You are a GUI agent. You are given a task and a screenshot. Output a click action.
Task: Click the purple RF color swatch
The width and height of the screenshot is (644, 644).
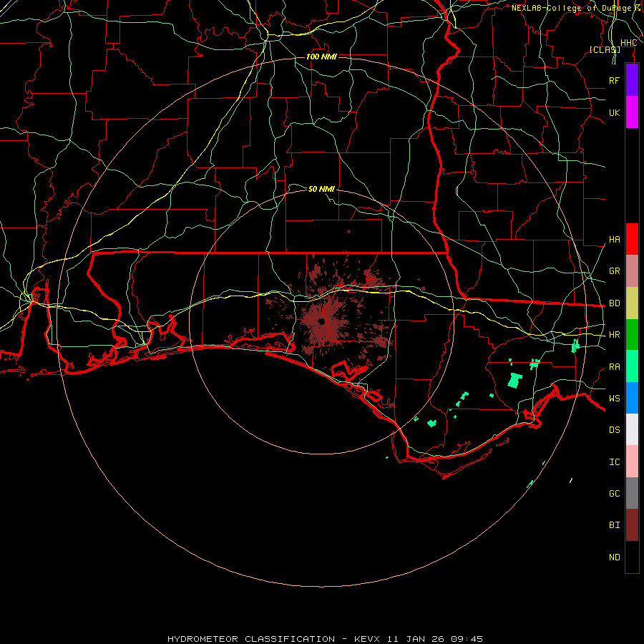pyautogui.click(x=632, y=80)
